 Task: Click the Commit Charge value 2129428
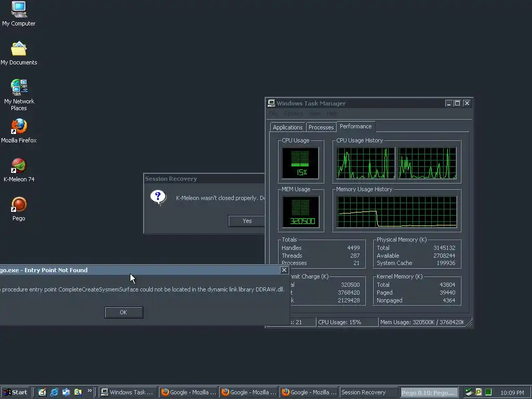[x=349, y=300]
